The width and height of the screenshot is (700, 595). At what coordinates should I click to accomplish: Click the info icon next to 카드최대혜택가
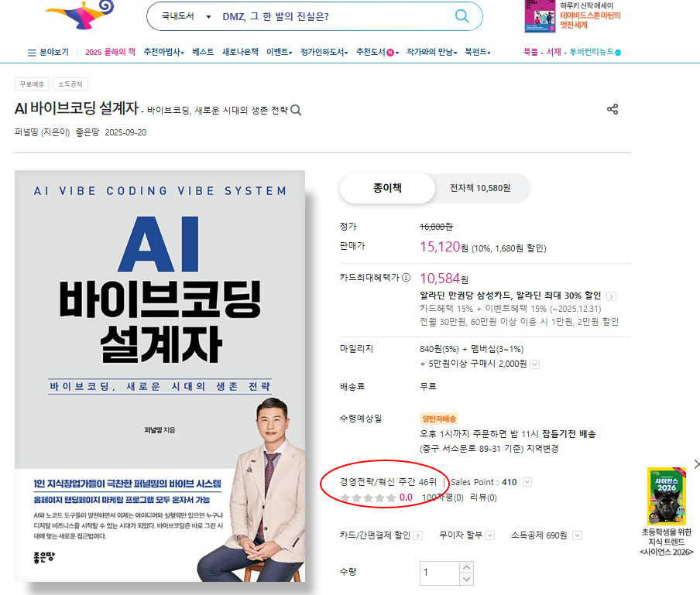pos(406,278)
